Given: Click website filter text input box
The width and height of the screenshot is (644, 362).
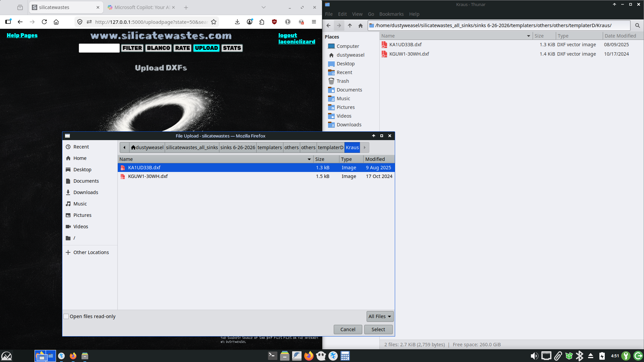Looking at the screenshot, I should tap(99, 48).
